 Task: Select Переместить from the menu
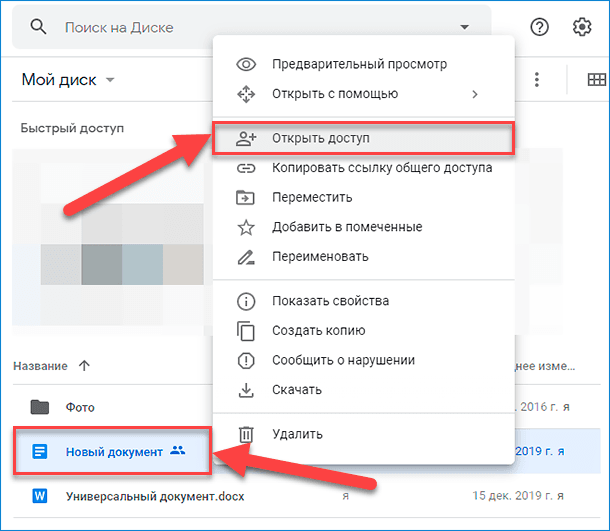363,198
